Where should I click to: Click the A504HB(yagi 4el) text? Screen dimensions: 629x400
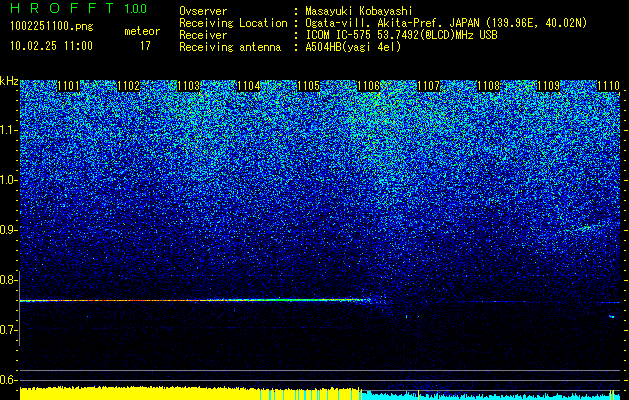[353, 47]
